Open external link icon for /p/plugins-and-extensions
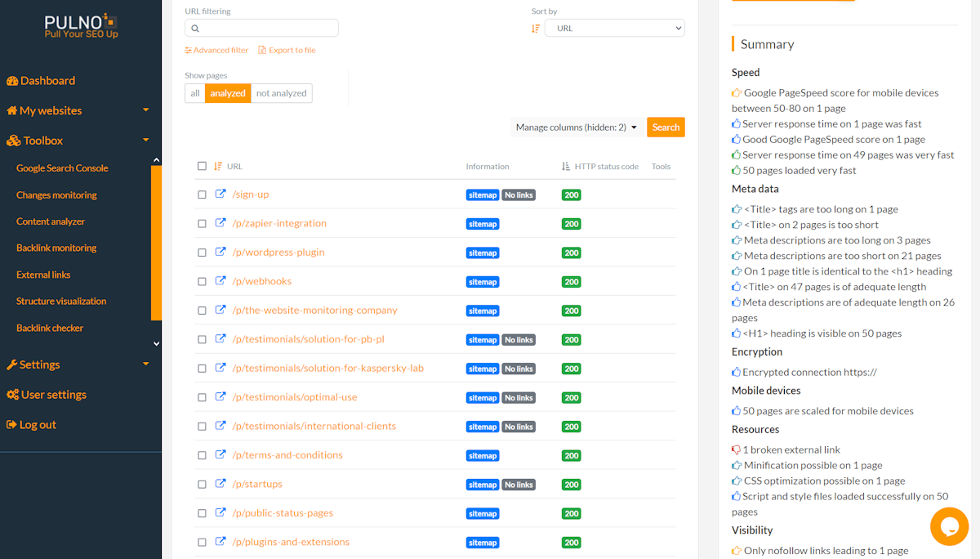Image resolution: width=980 pixels, height=559 pixels. point(220,542)
